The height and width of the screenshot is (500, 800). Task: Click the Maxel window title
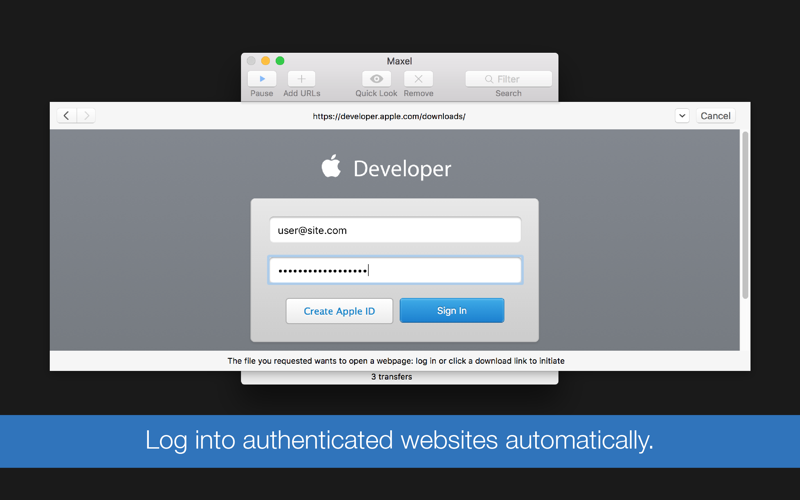pos(399,61)
